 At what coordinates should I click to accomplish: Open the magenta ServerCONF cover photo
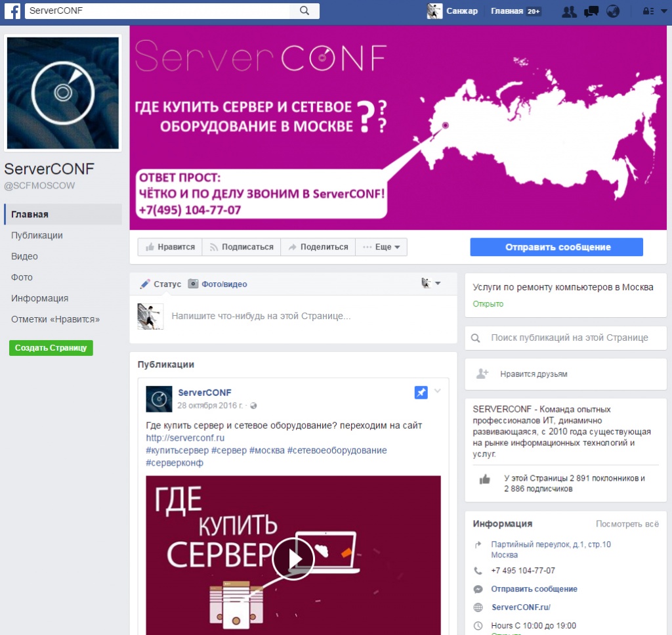[x=398, y=128]
